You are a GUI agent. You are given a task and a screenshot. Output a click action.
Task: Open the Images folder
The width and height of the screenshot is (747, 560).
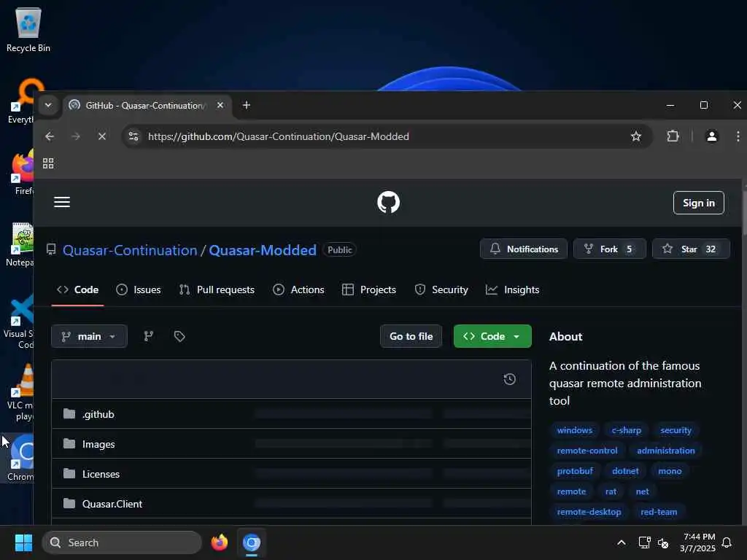click(x=98, y=444)
